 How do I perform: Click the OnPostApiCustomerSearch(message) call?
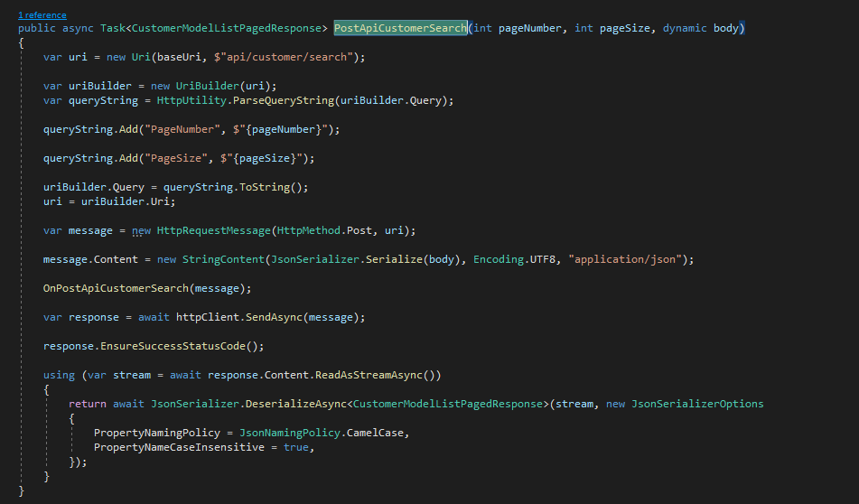[x=147, y=288]
